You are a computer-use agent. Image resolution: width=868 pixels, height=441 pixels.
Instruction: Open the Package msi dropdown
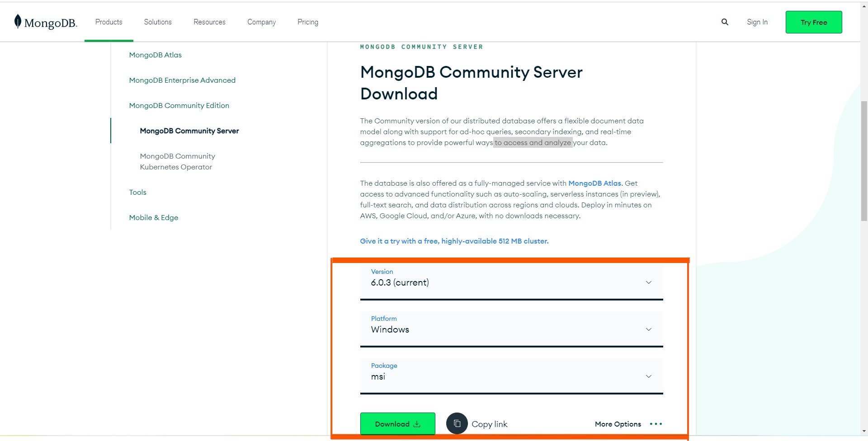511,376
